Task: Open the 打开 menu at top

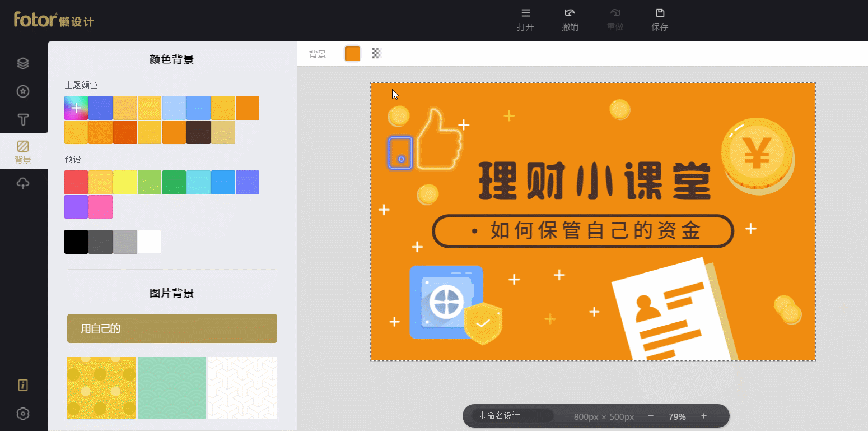Action: (525, 20)
